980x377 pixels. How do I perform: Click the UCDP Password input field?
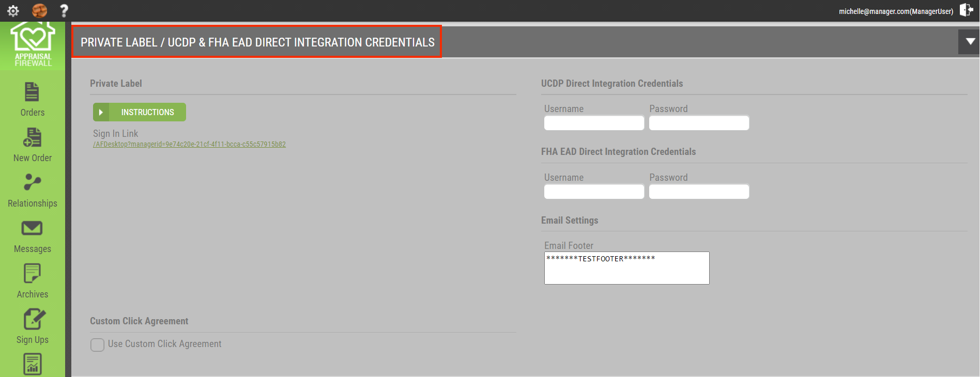(x=699, y=123)
